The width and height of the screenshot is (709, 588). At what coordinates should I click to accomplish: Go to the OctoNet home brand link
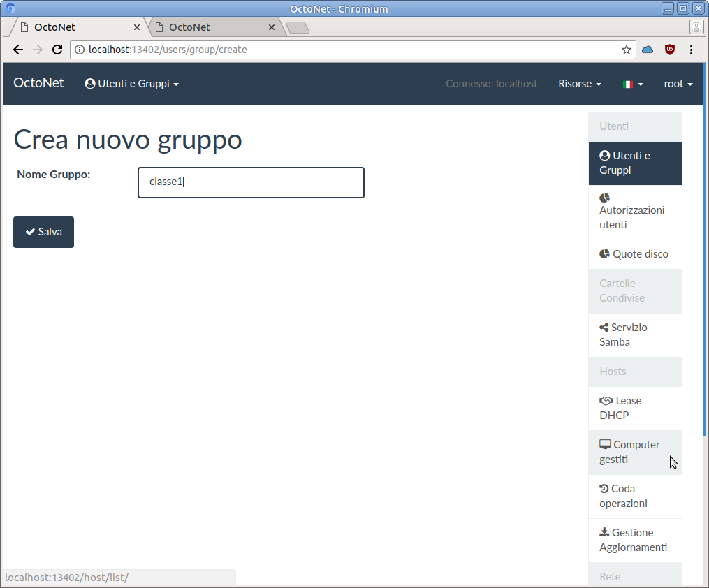tap(38, 83)
